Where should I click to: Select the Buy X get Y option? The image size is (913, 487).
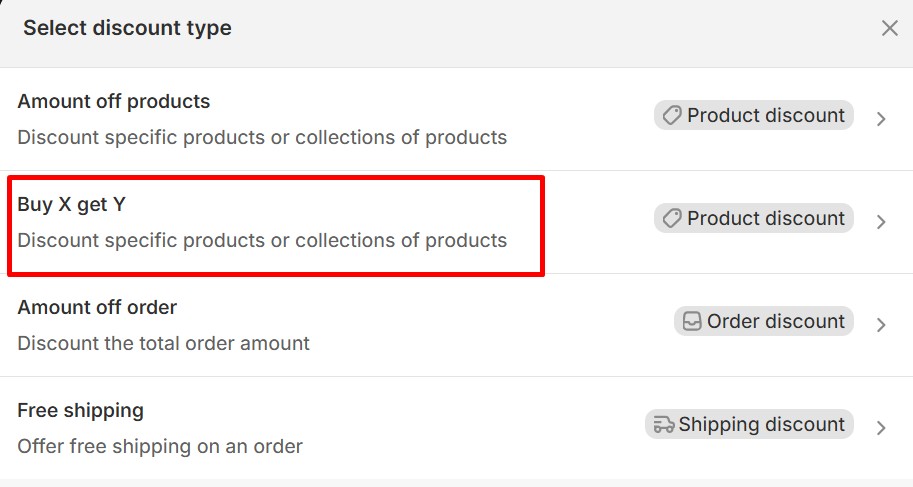(x=72, y=205)
